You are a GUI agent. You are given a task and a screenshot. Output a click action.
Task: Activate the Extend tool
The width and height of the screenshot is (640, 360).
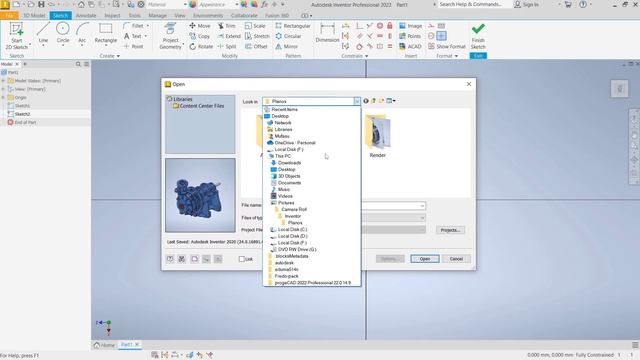click(x=229, y=36)
